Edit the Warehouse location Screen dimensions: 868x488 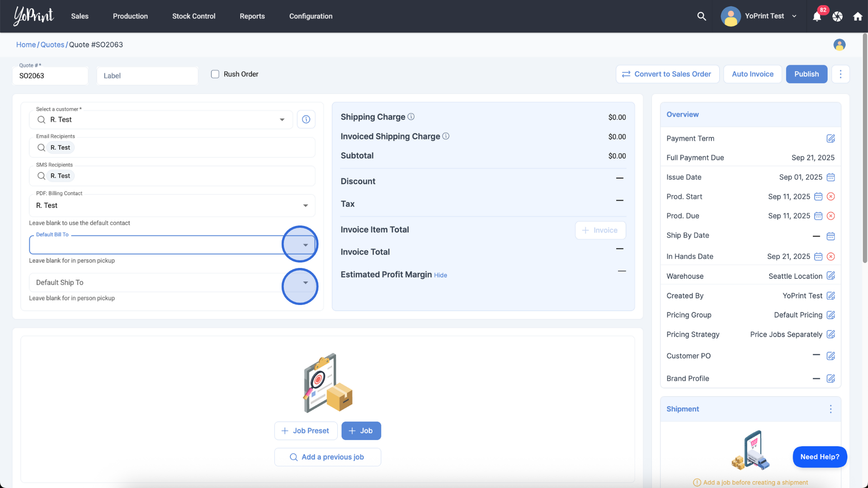tap(830, 276)
